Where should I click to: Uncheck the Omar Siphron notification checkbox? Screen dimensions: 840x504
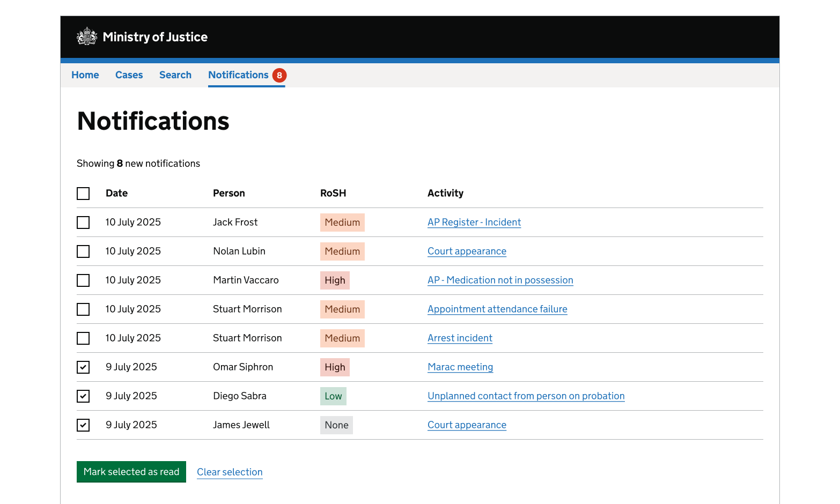(x=83, y=367)
